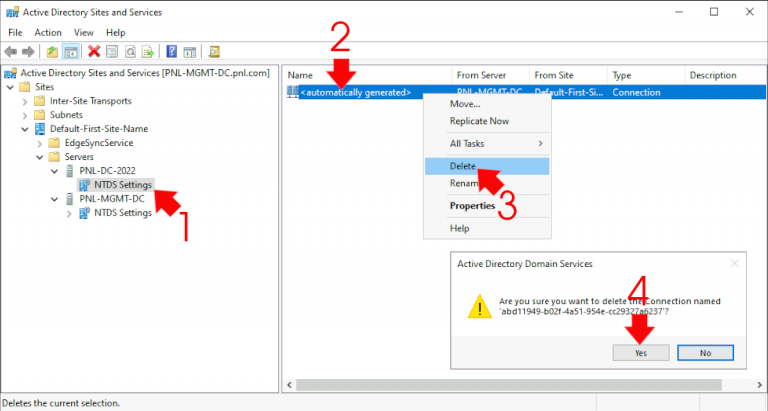Viewport: 768px width, 411px height.
Task: Choose Delete in the context menu
Action: pyautogui.click(x=462, y=166)
